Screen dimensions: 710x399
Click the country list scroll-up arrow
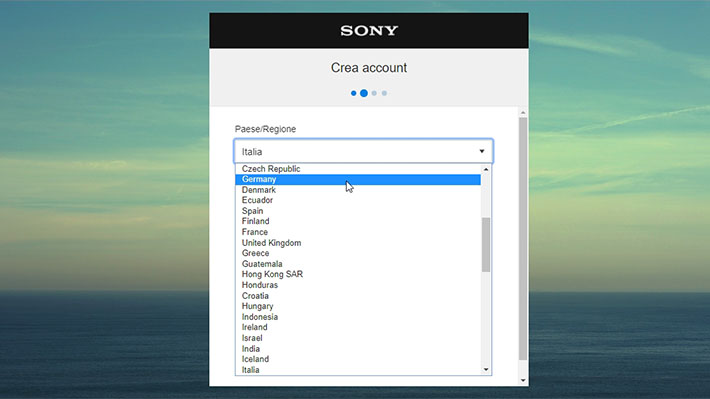click(486, 169)
